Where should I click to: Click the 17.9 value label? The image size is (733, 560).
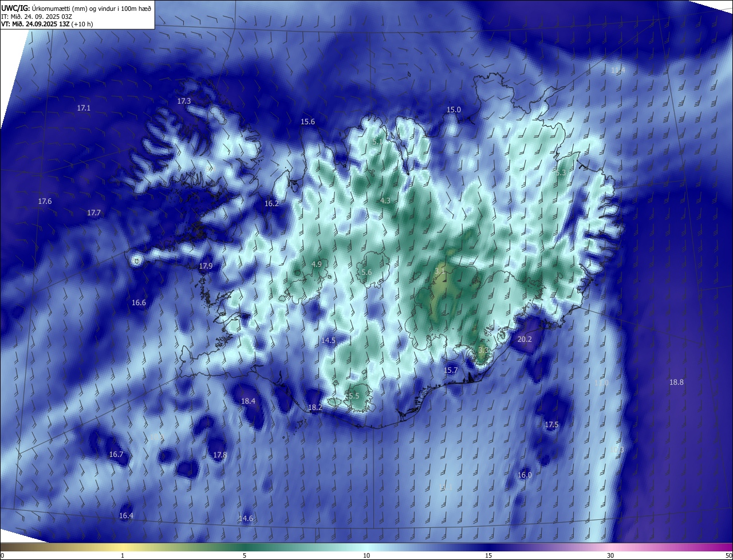[x=206, y=266]
